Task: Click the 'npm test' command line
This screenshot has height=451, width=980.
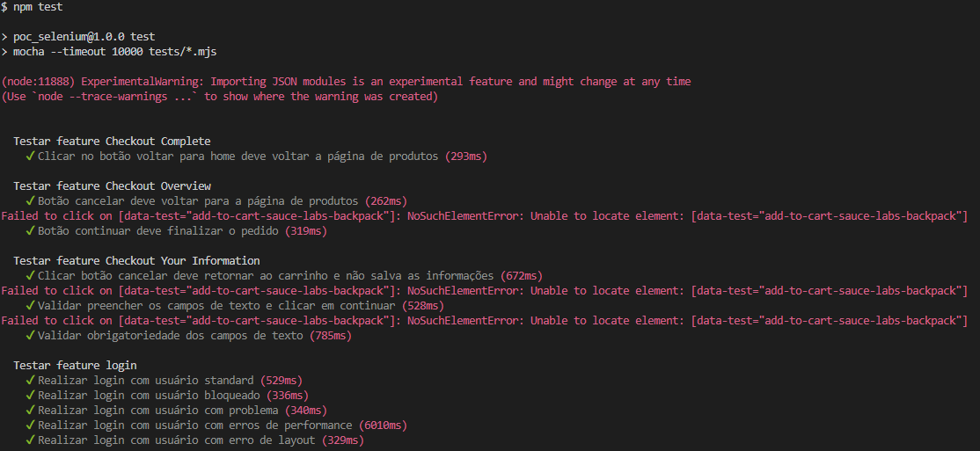Action: click(32, 7)
